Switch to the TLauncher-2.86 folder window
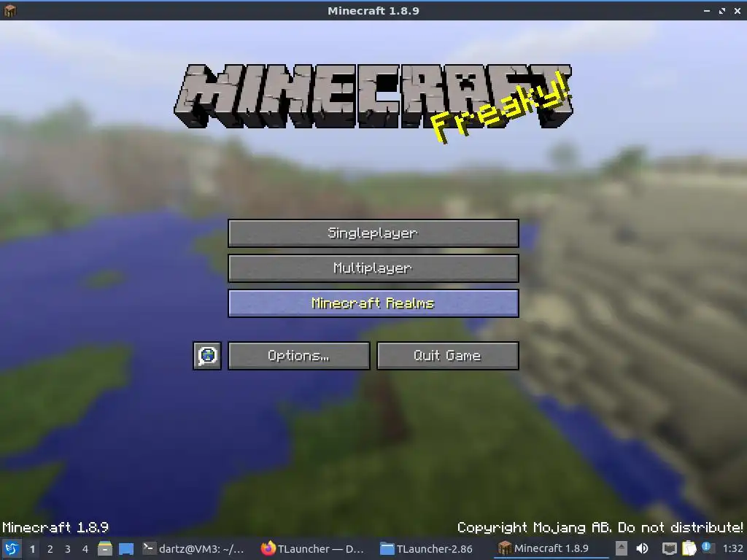The height and width of the screenshot is (560, 747). 426,549
